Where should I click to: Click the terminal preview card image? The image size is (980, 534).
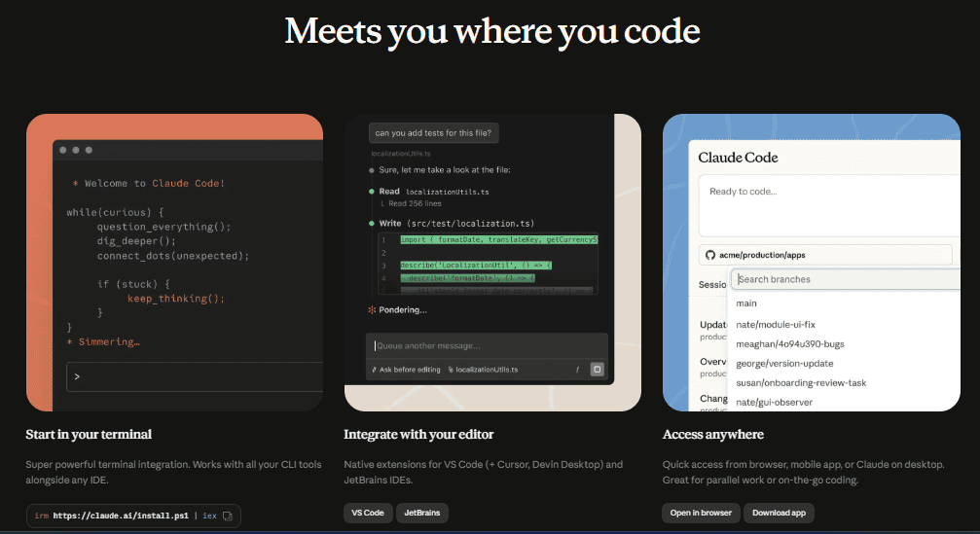click(x=174, y=263)
